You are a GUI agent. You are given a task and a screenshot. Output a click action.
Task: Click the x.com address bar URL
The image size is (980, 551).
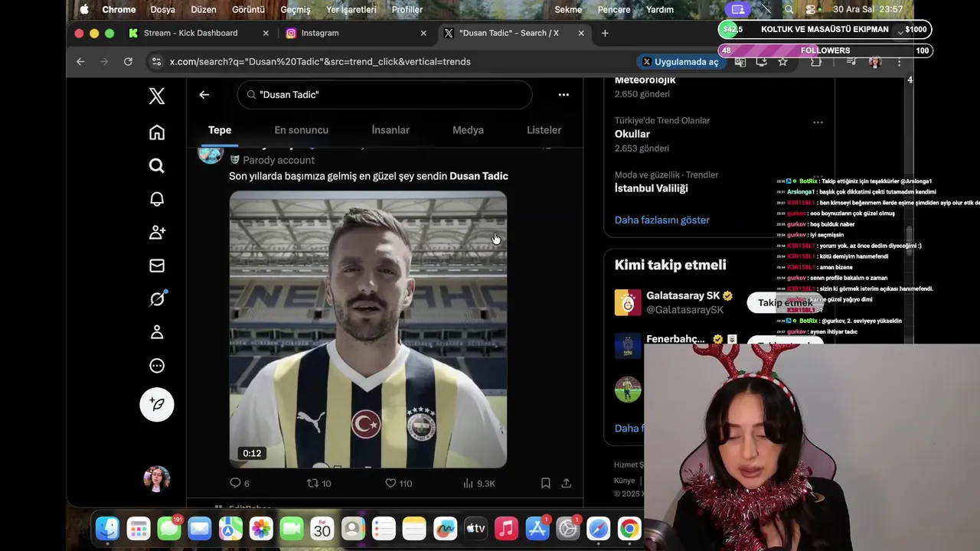click(320, 61)
